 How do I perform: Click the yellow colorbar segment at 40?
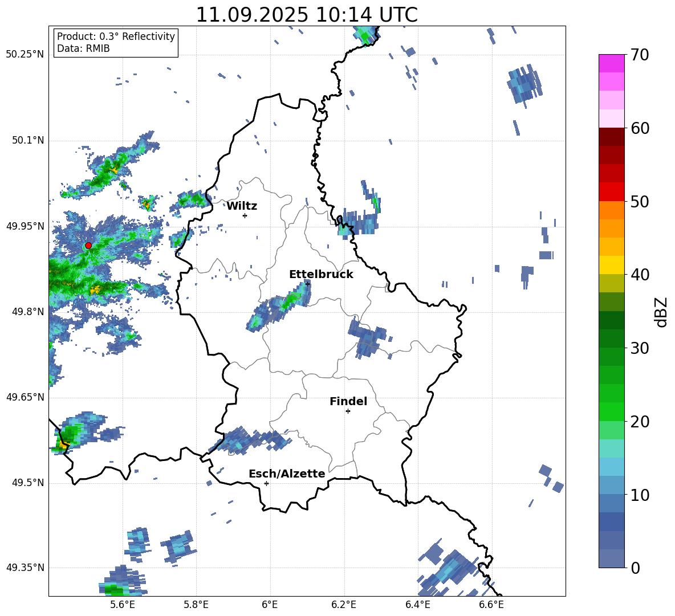pos(611,265)
